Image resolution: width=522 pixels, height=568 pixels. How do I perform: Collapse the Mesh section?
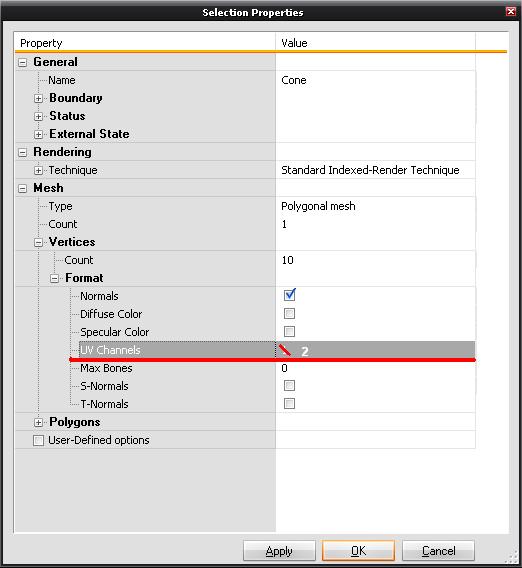[22, 189]
